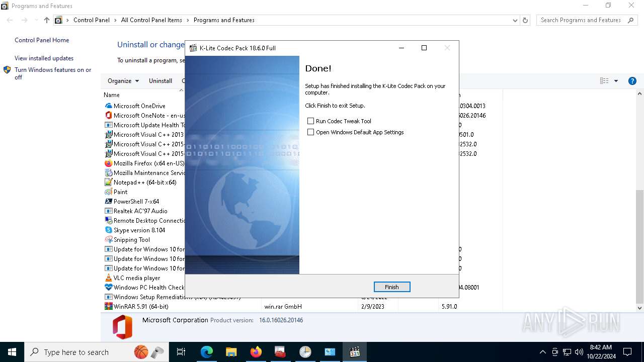Open Turn Windows features on or off
The image size is (644, 362).
click(53, 73)
